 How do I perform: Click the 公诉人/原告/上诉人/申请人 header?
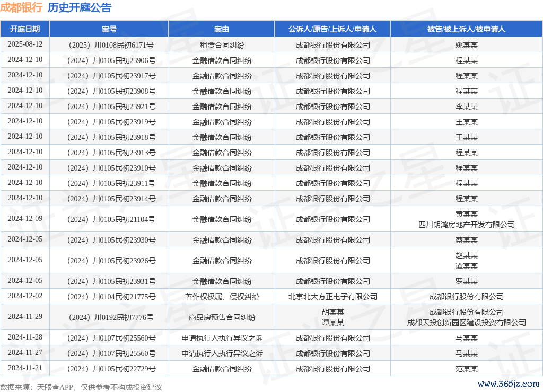click(332, 29)
